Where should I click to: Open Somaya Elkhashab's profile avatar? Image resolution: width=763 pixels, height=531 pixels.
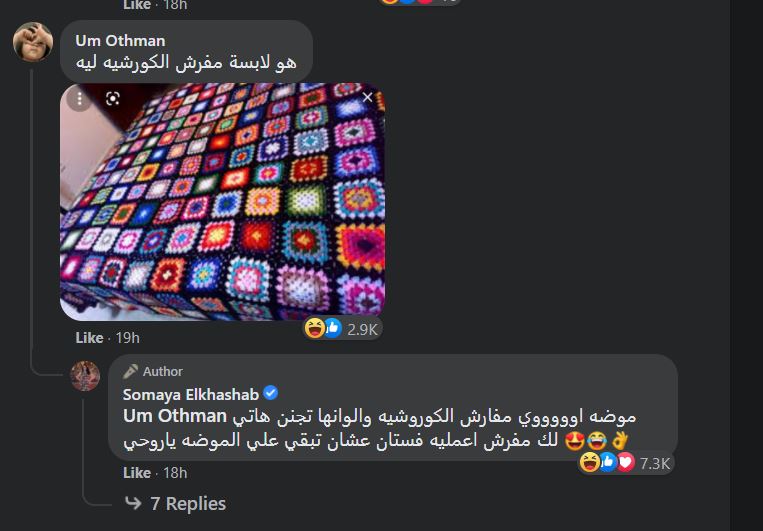coord(86,376)
